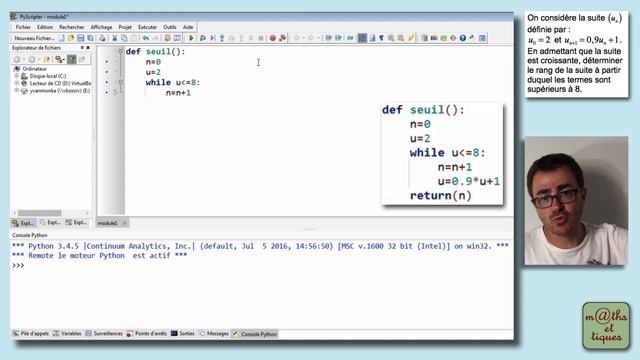This screenshot has width=640, height=360.
Task: Open the Variables bottom tab
Action: click(67, 334)
